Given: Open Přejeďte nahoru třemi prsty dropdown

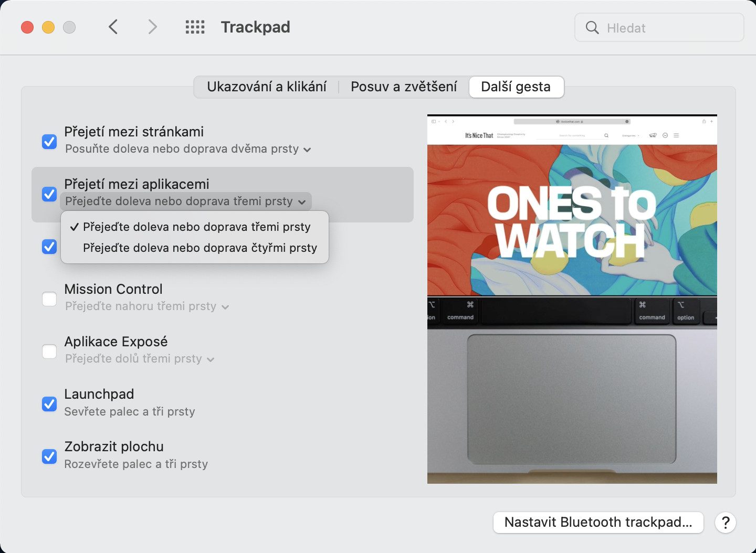Looking at the screenshot, I should point(147,306).
